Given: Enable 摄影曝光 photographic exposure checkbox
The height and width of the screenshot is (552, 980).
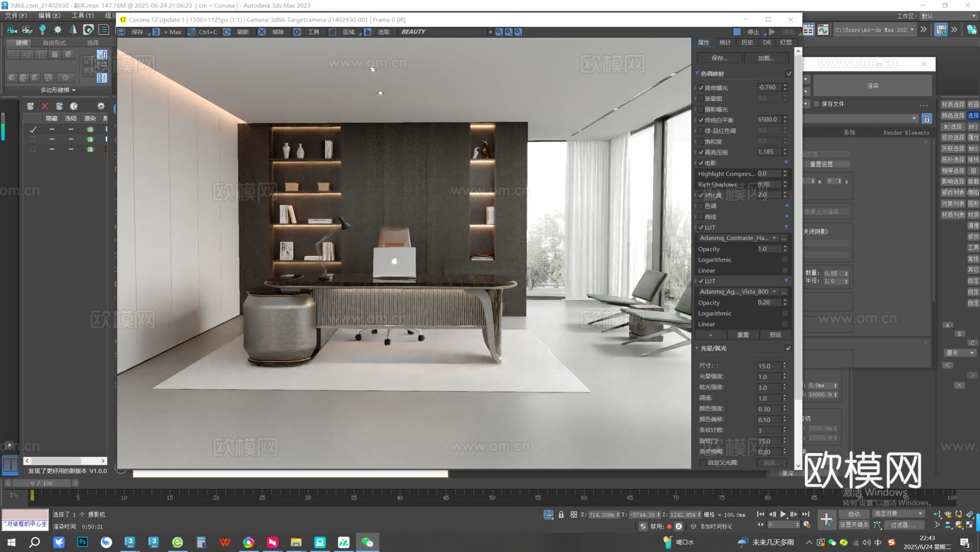Looking at the screenshot, I should [x=701, y=110].
